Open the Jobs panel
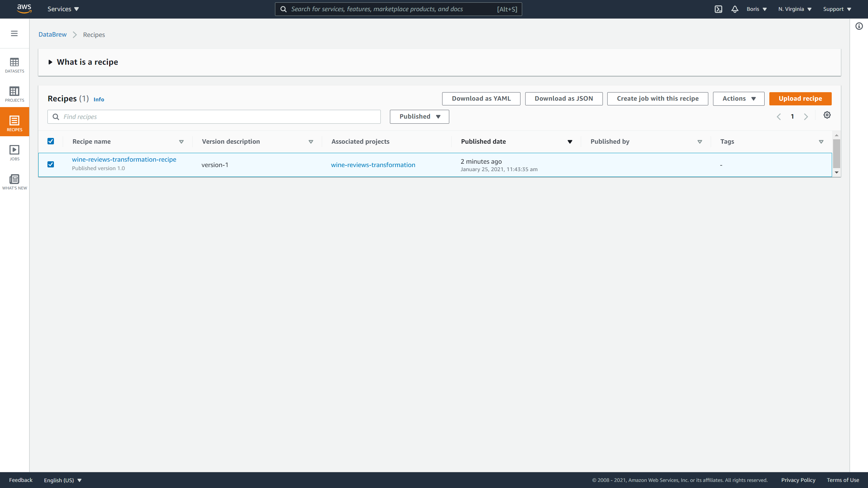Screen dimensions: 868x488 pyautogui.click(x=14, y=152)
